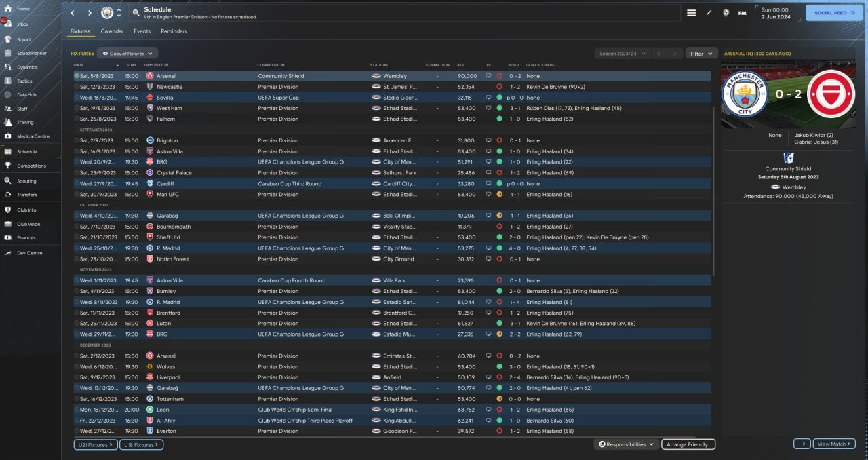
Task: Open Club Info in sidebar
Action: pos(26,210)
